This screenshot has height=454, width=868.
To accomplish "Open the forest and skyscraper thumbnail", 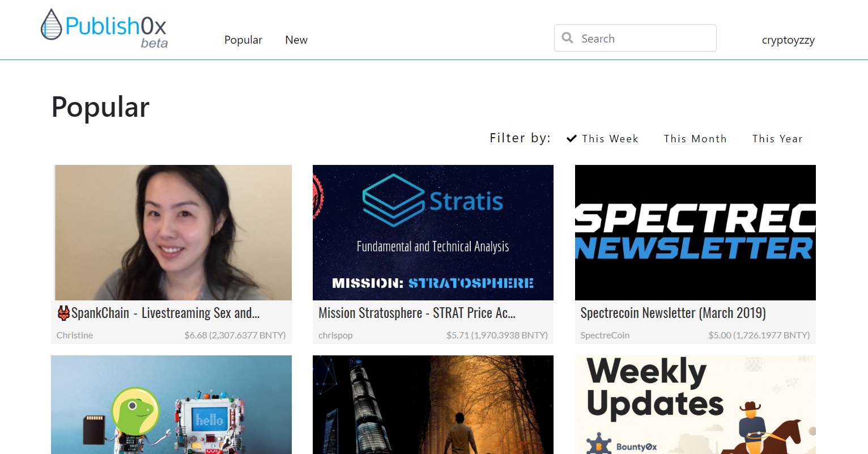I will click(x=433, y=405).
